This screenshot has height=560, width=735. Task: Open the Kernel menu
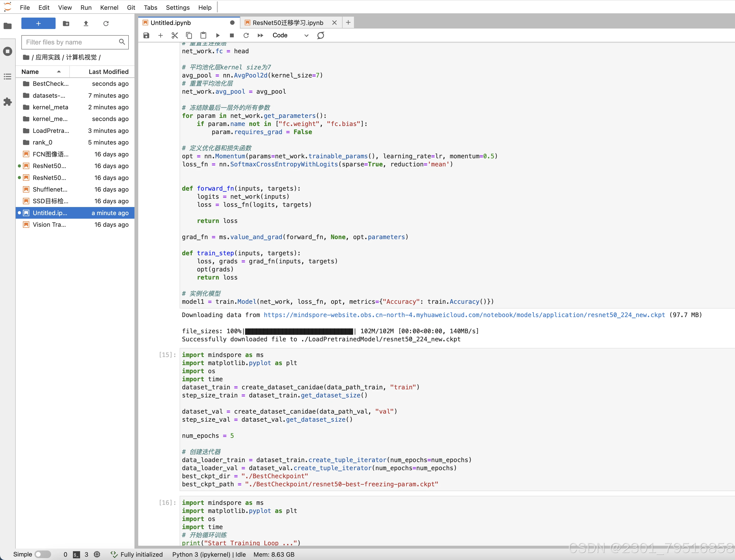109,7
